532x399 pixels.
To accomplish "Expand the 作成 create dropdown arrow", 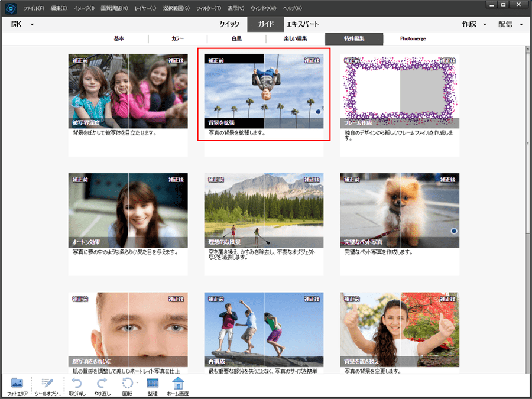I will point(485,24).
